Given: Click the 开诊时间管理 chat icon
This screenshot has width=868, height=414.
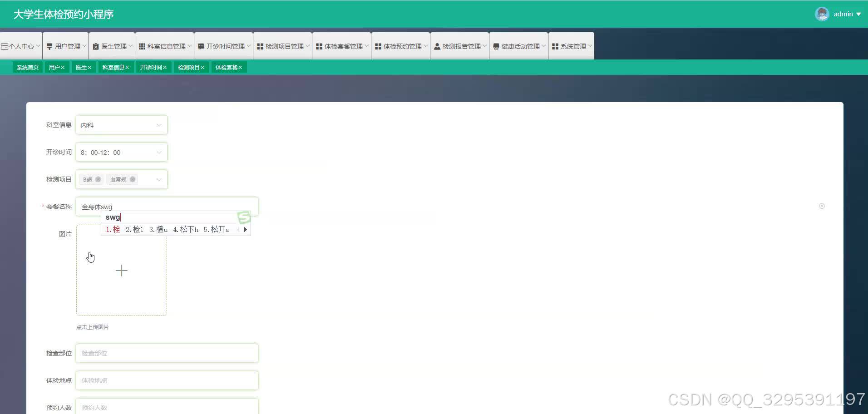Looking at the screenshot, I should click(x=201, y=46).
